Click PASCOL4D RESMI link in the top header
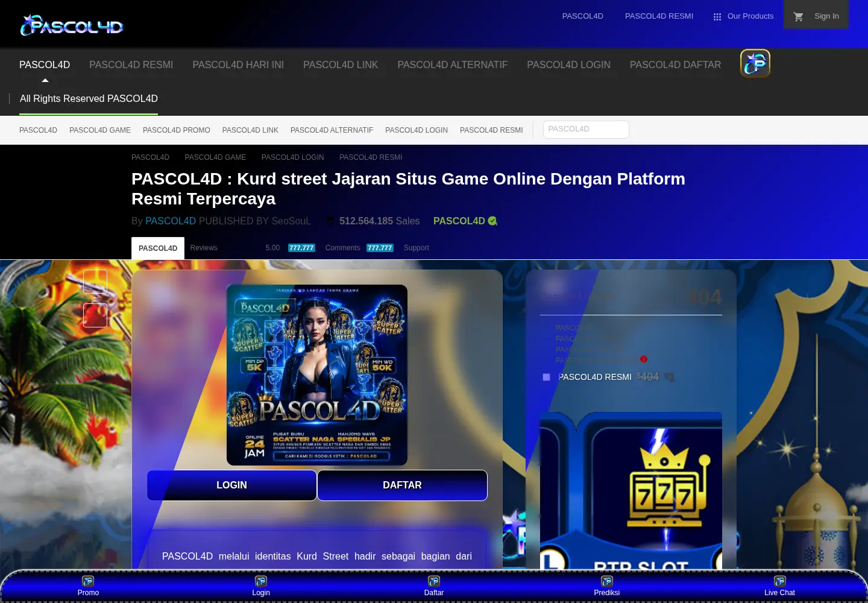868x603 pixels. pos(659,16)
